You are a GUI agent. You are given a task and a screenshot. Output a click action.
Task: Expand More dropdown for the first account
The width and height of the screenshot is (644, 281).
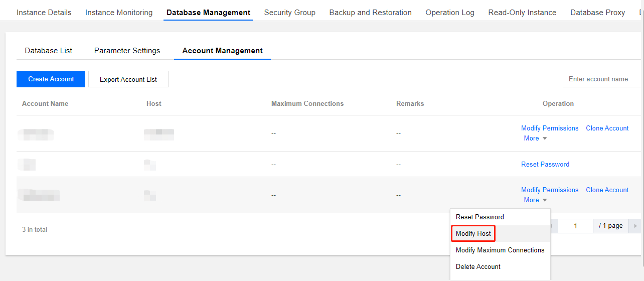click(535, 138)
